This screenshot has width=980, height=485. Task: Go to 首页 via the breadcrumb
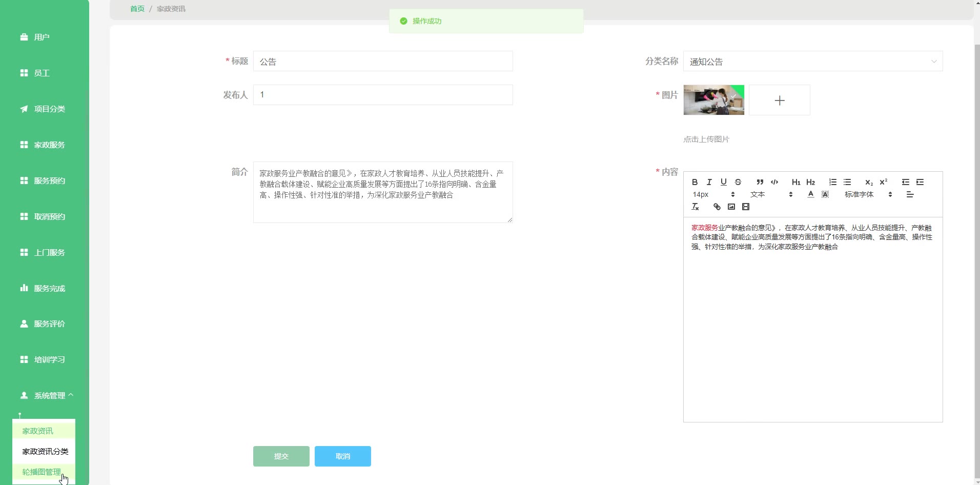pyautogui.click(x=137, y=9)
